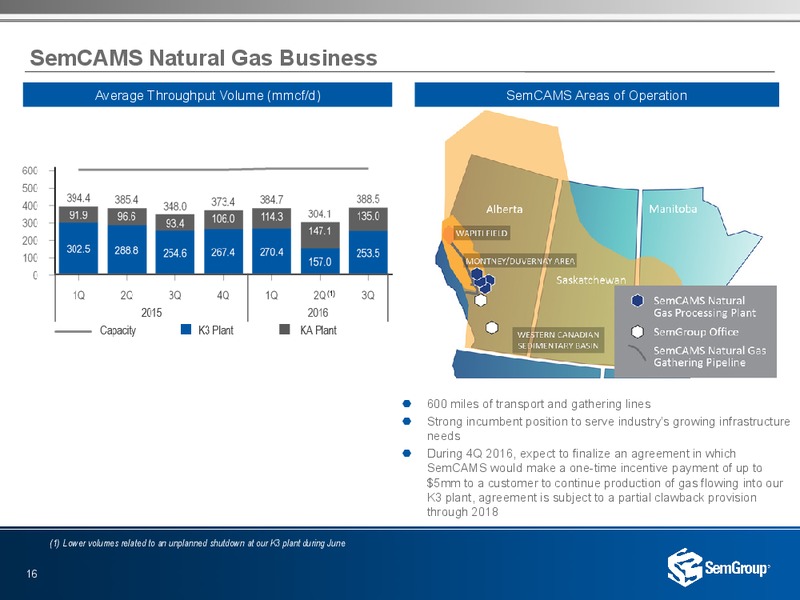This screenshot has width=800, height=600.
Task: Click the slide title SemCAMS Natural Gas Business
Action: 204,58
